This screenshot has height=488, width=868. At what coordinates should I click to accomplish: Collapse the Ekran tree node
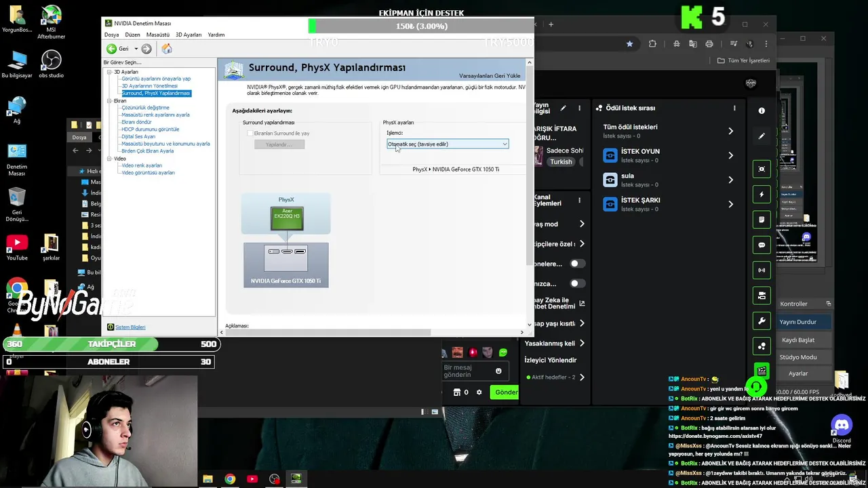[108, 101]
